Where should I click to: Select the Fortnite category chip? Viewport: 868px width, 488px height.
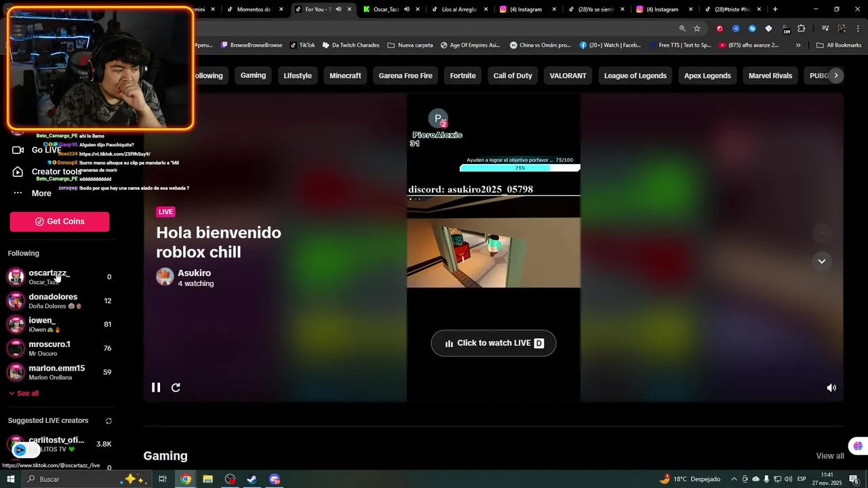(463, 75)
